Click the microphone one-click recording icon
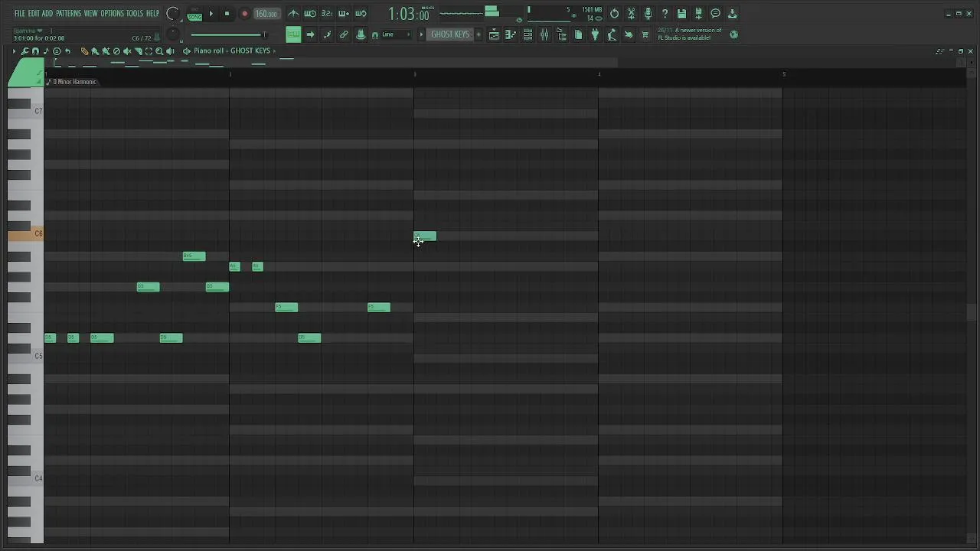 click(x=648, y=14)
